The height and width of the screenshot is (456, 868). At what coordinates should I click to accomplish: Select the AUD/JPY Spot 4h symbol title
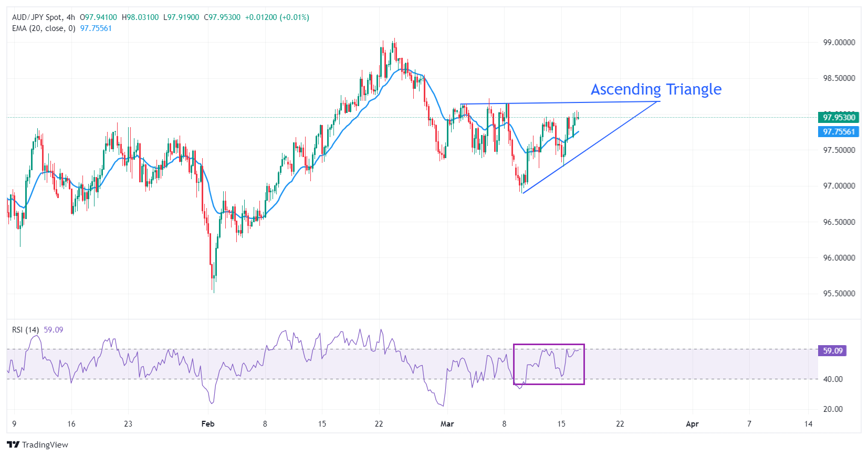44,17
